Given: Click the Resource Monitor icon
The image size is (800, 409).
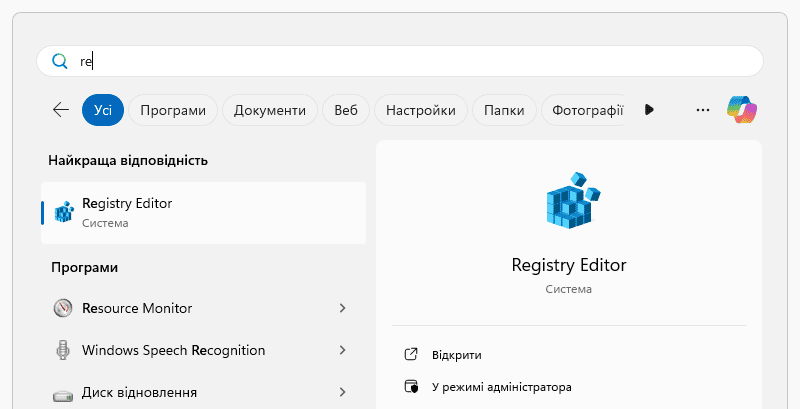Looking at the screenshot, I should pos(64,308).
